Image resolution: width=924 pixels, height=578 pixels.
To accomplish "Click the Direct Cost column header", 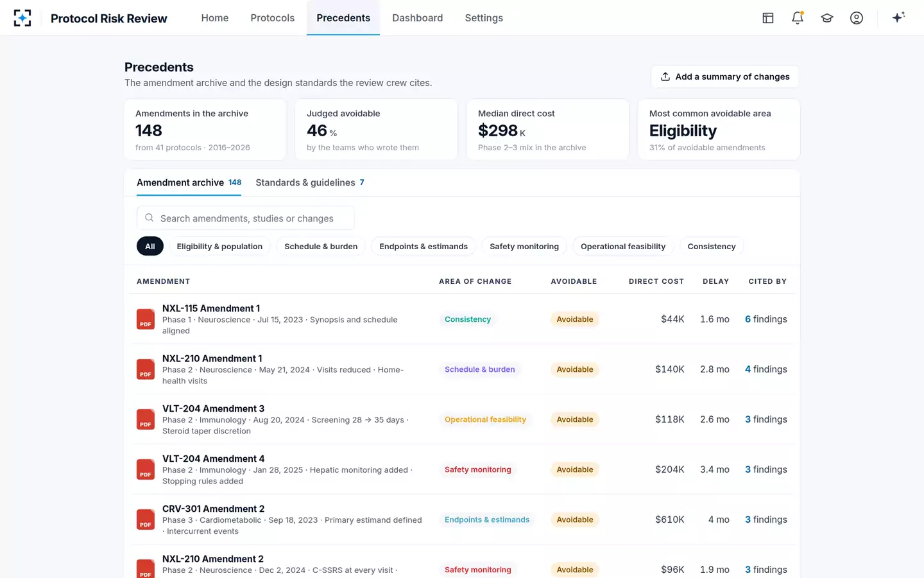I will pyautogui.click(x=656, y=281).
